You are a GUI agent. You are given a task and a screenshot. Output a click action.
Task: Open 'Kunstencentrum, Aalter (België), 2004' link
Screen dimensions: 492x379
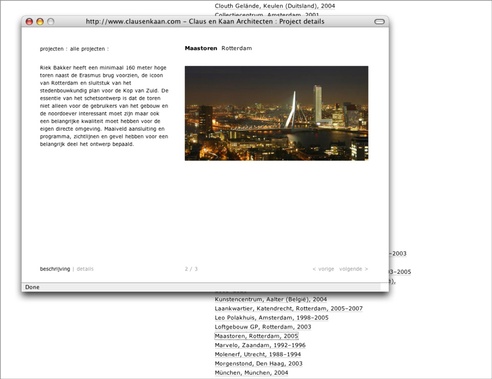point(271,299)
